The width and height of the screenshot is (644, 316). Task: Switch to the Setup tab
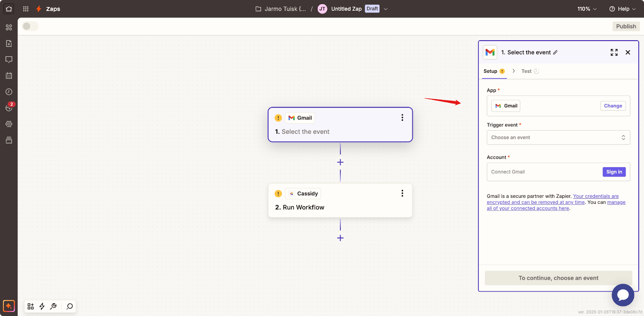(494, 71)
